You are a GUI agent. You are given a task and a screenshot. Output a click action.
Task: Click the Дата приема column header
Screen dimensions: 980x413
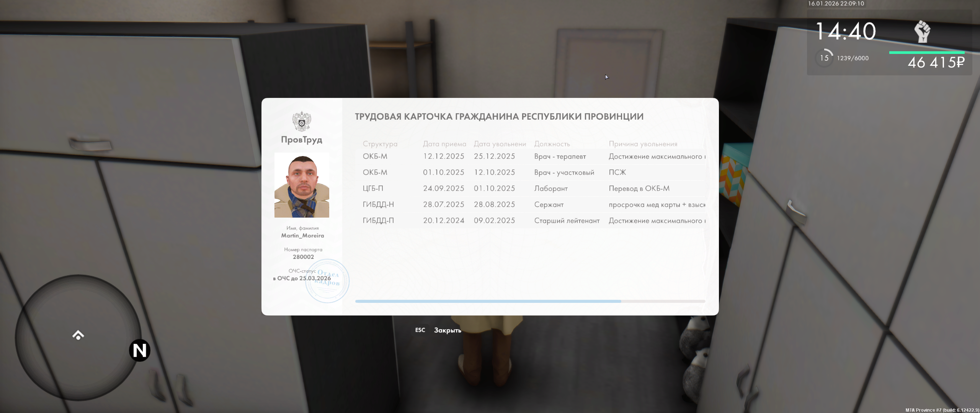pyautogui.click(x=444, y=144)
